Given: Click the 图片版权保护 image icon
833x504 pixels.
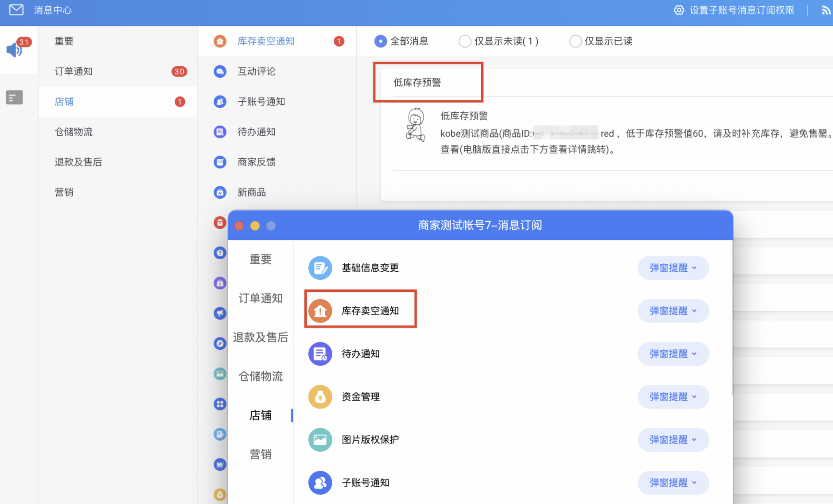Looking at the screenshot, I should 320,440.
